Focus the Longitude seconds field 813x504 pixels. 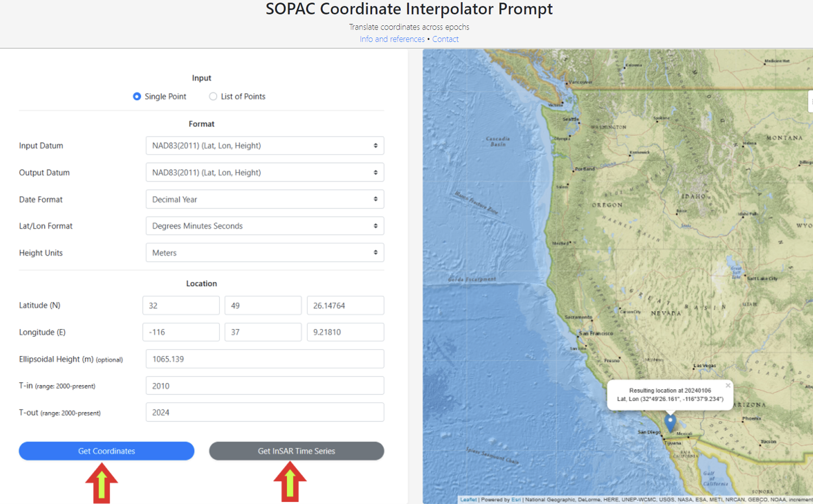point(345,332)
